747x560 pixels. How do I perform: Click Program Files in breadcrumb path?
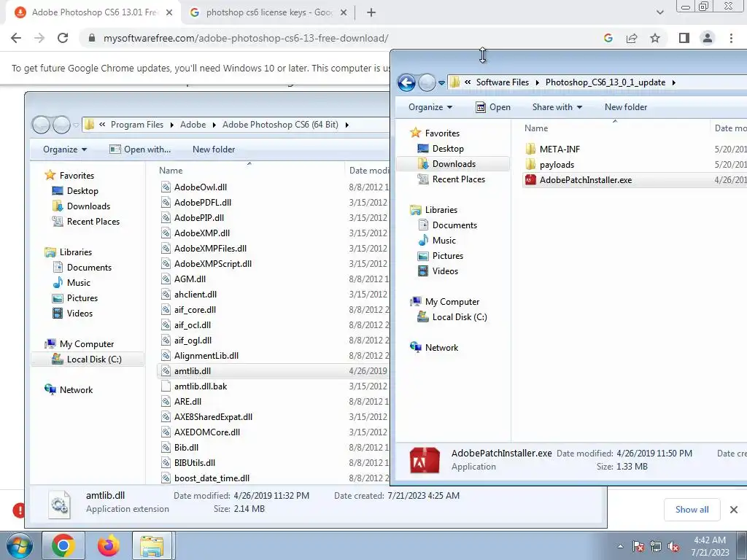click(136, 125)
